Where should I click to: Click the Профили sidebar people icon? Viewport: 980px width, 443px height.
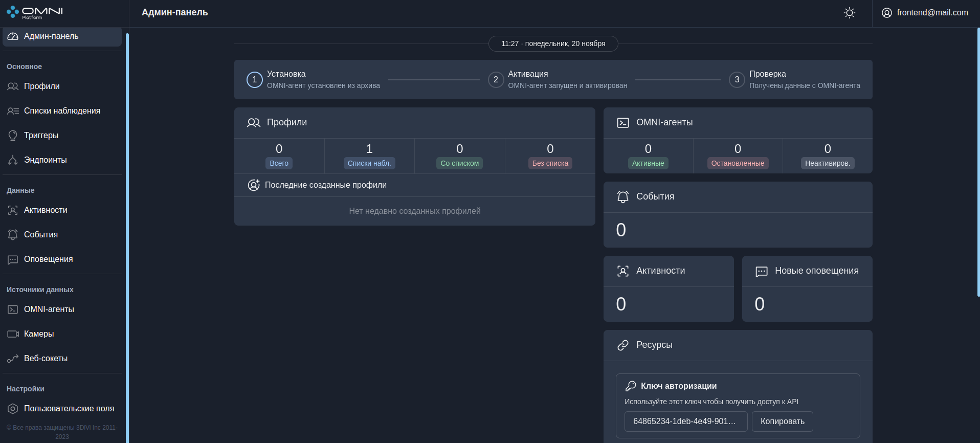click(x=13, y=86)
